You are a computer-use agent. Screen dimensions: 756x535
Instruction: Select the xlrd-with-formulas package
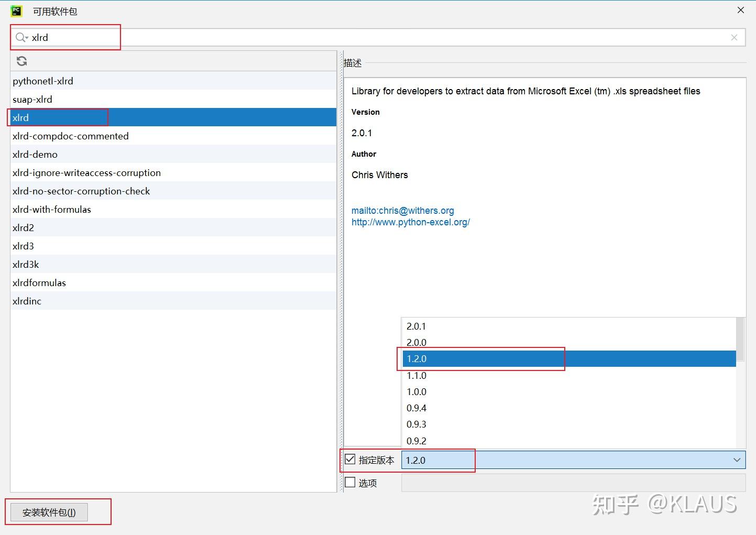point(51,209)
